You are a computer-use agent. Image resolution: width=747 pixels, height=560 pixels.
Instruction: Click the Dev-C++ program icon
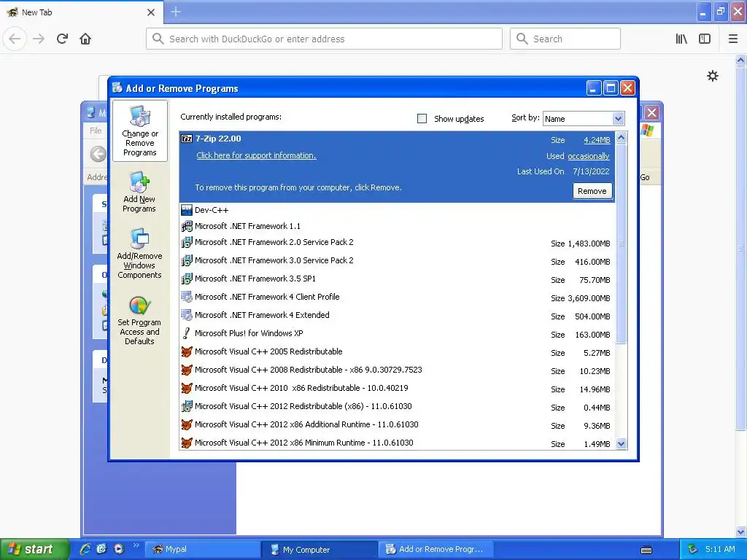point(187,210)
